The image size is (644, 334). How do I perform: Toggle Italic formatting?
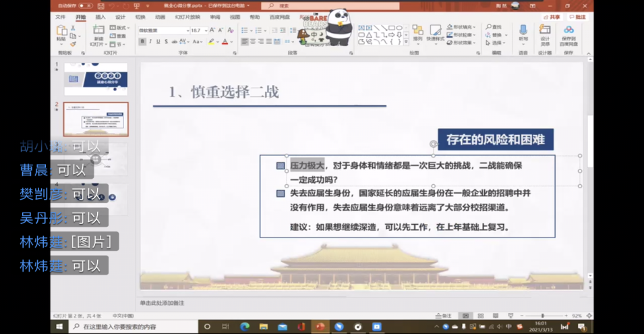point(150,42)
